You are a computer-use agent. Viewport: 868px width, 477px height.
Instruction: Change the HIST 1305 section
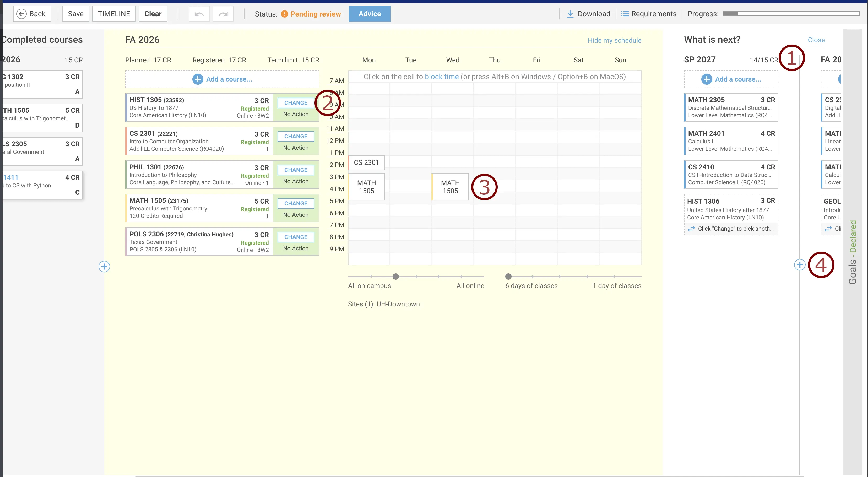(x=296, y=103)
